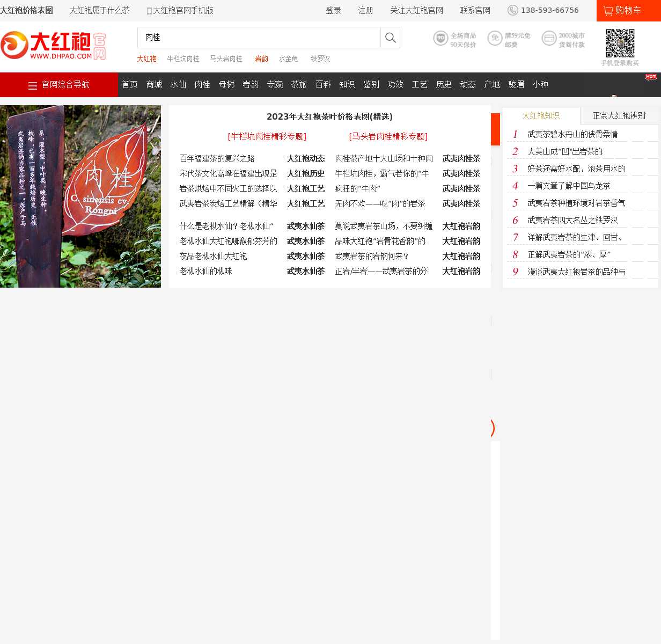Viewport: 661px width, 644px height.
Task: Select the 鉴别 nav item
Action: coord(371,85)
